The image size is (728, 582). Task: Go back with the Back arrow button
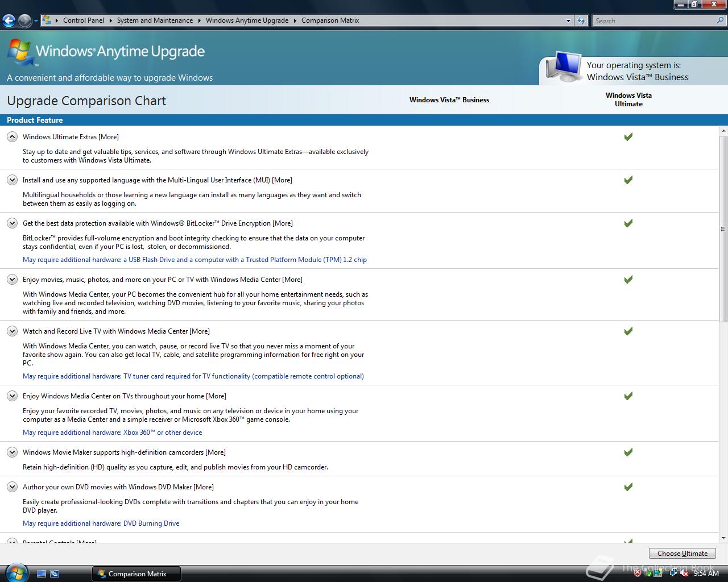(x=9, y=21)
